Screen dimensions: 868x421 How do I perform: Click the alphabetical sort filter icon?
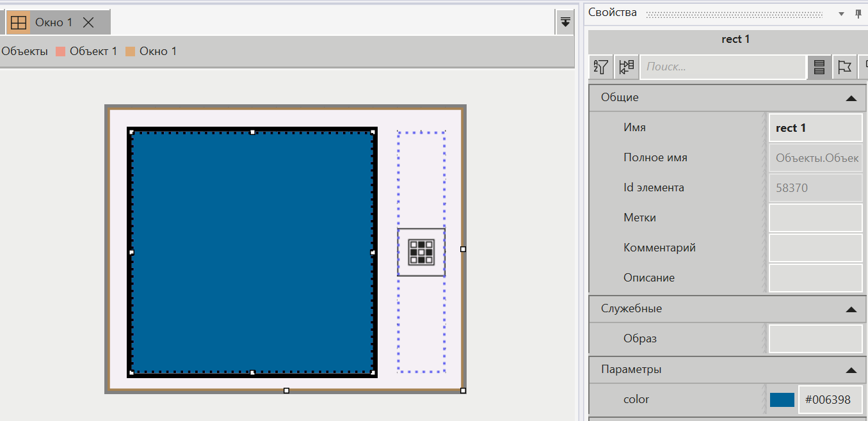click(601, 67)
